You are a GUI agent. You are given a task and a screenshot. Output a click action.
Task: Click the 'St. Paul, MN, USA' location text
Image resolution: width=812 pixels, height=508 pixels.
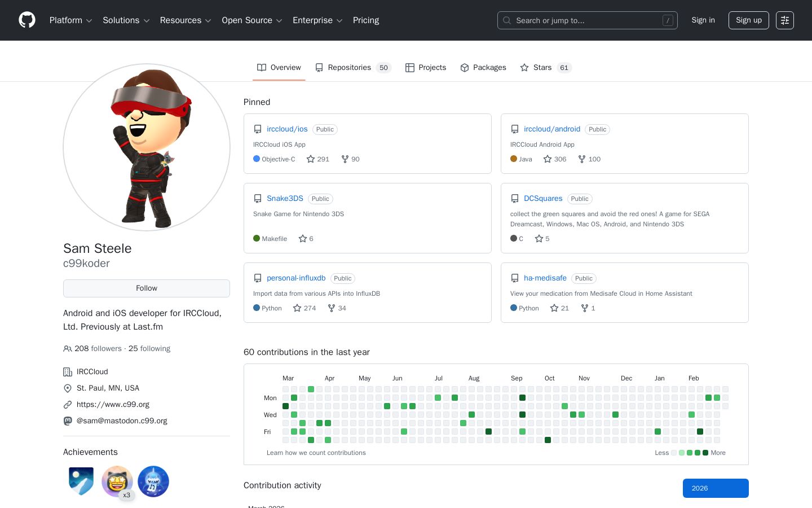(108, 388)
